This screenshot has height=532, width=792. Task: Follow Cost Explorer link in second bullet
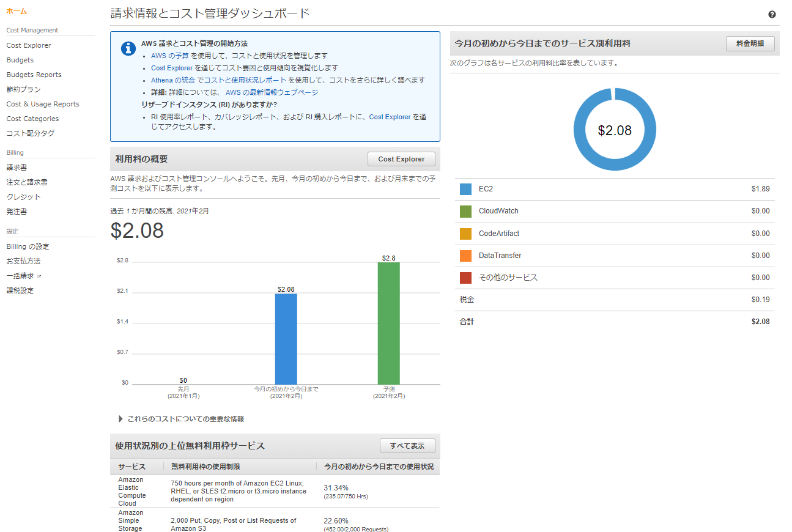point(172,68)
